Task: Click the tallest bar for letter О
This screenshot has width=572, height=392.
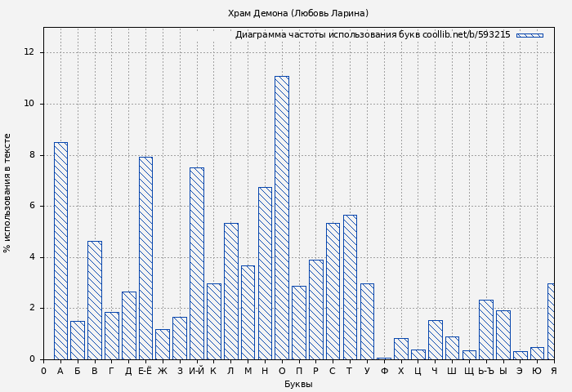Action: (x=281, y=217)
